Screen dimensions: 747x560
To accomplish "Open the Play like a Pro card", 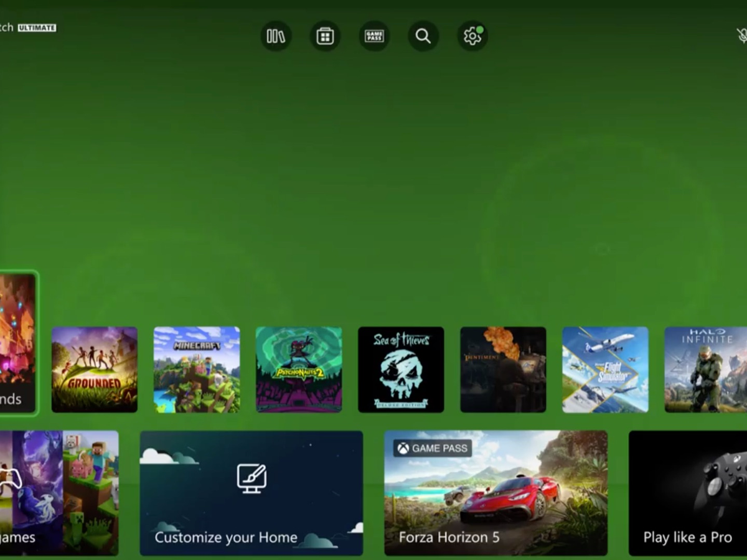I will [688, 493].
